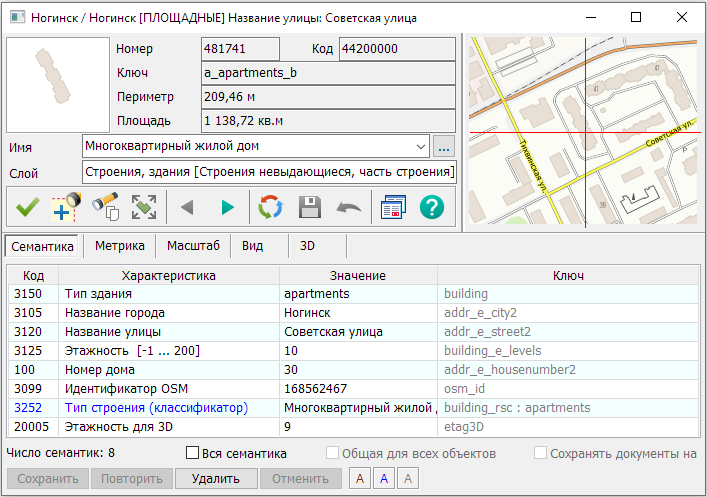The width and height of the screenshot is (707, 497).
Task: Click the floppy disk save icon
Action: [310, 207]
